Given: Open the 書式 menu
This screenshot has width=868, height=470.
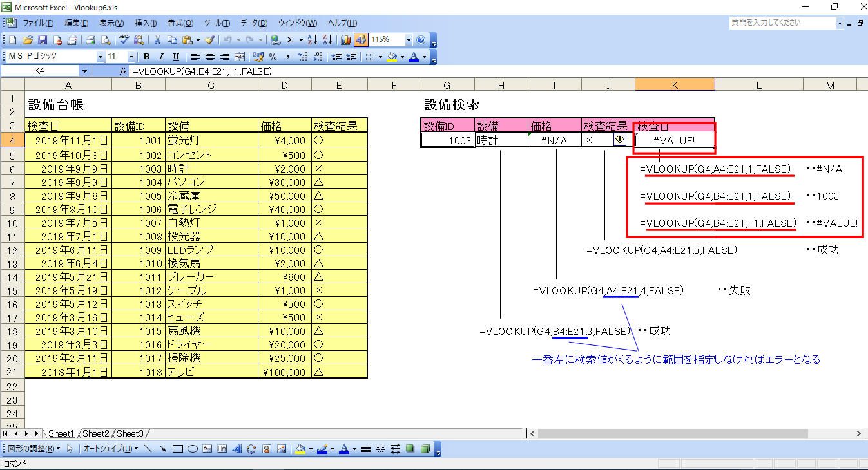Looking at the screenshot, I should [x=180, y=23].
